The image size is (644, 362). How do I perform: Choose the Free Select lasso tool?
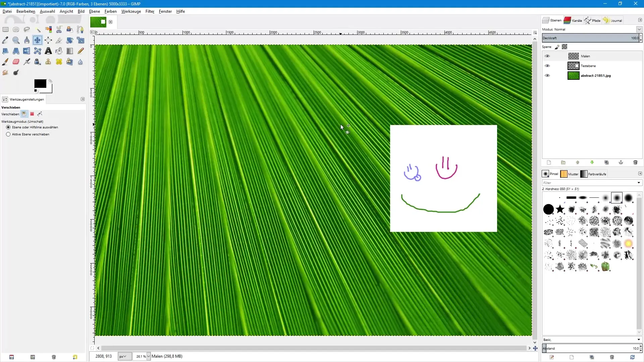(27, 29)
